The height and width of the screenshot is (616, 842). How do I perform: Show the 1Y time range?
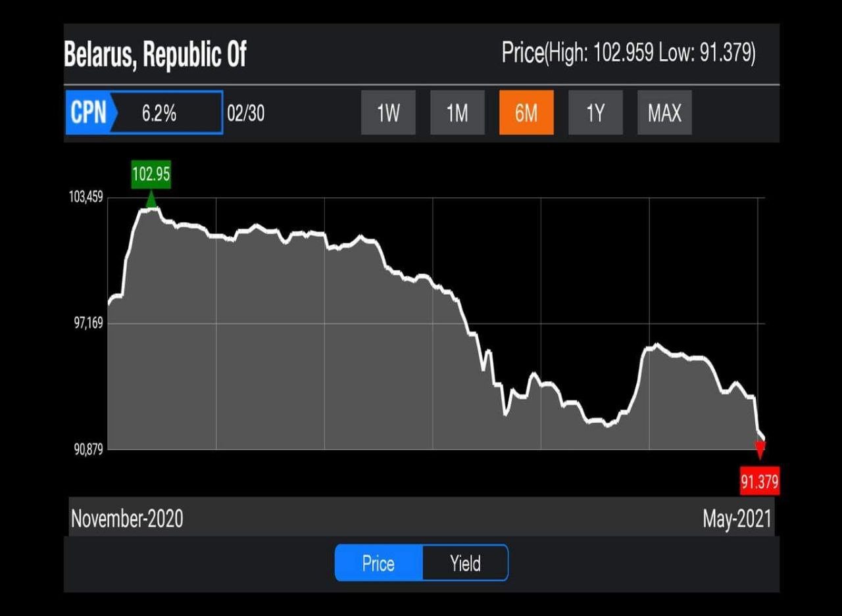click(595, 113)
